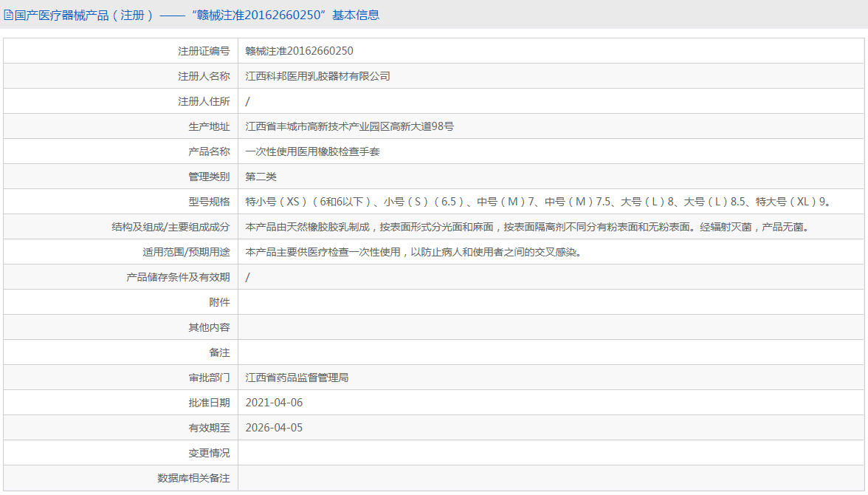Select the approval date 2021-04-06
The width and height of the screenshot is (868, 495).
click(x=274, y=403)
